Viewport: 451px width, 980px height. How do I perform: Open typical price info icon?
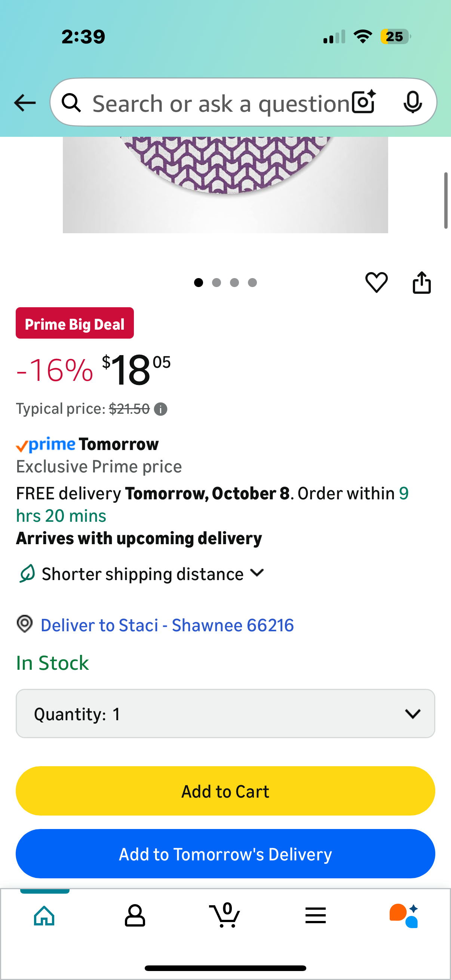(x=160, y=409)
